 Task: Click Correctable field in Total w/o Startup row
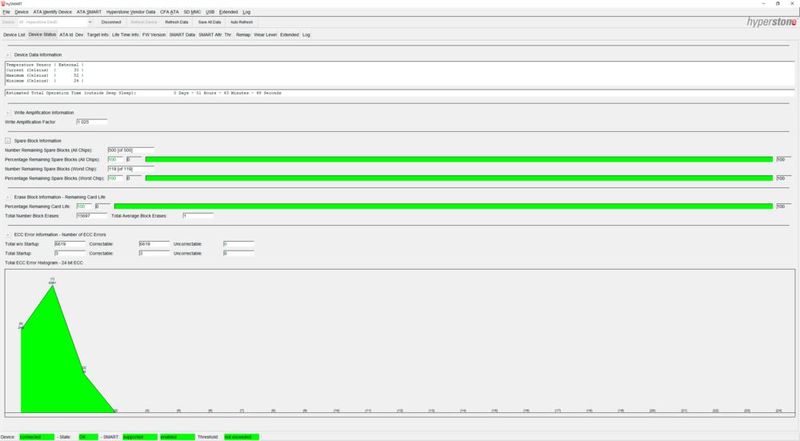(154, 244)
